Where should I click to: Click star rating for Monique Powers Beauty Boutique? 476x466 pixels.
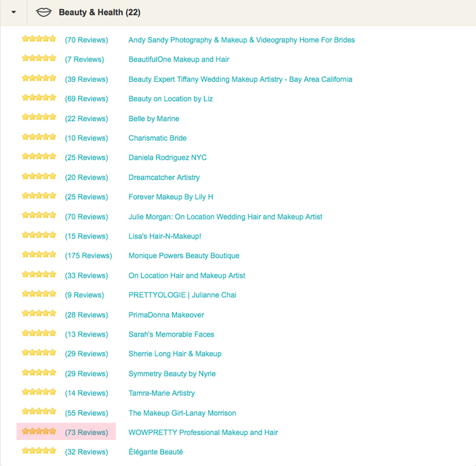click(39, 255)
